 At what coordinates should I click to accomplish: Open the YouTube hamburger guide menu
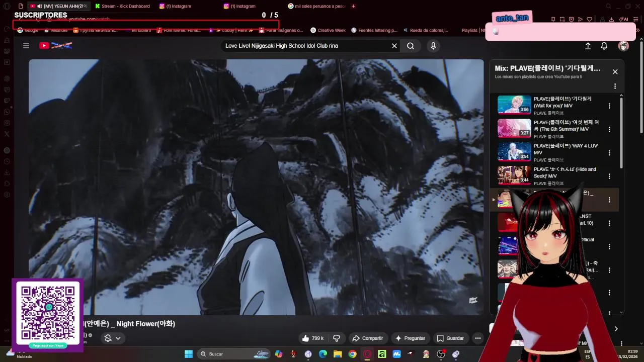point(26,46)
